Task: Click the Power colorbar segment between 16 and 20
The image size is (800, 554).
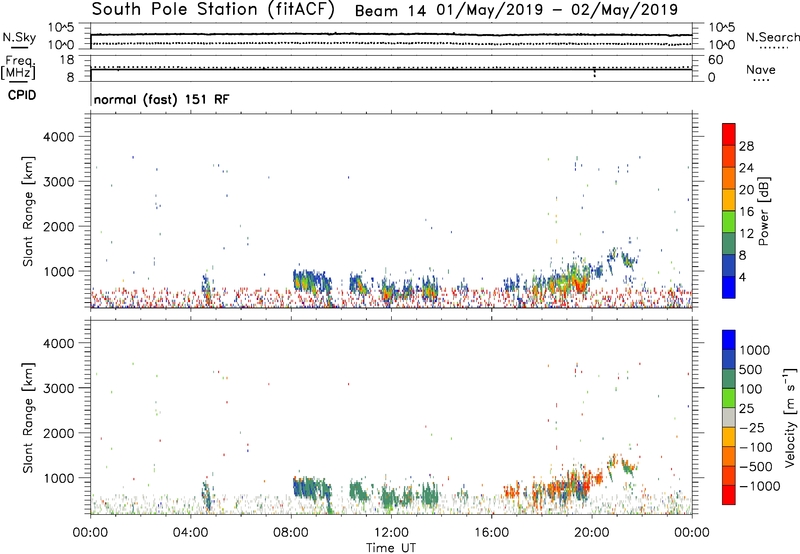Action: [729, 200]
